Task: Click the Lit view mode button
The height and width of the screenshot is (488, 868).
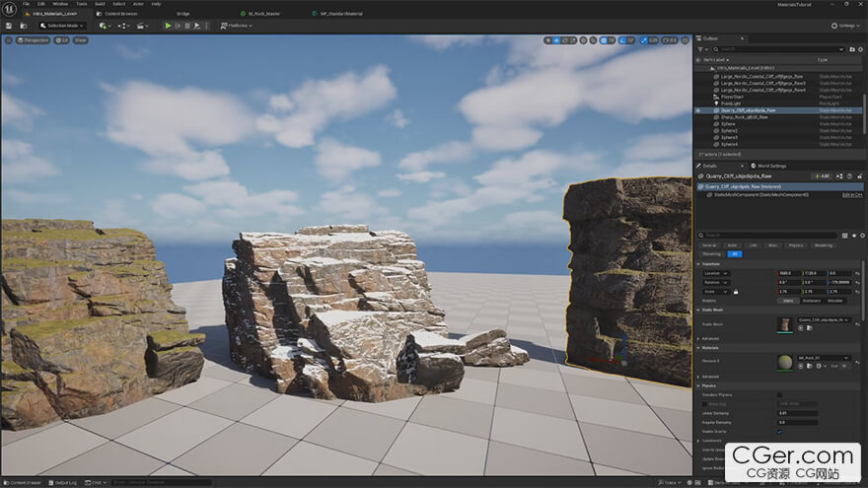Action: (x=61, y=40)
